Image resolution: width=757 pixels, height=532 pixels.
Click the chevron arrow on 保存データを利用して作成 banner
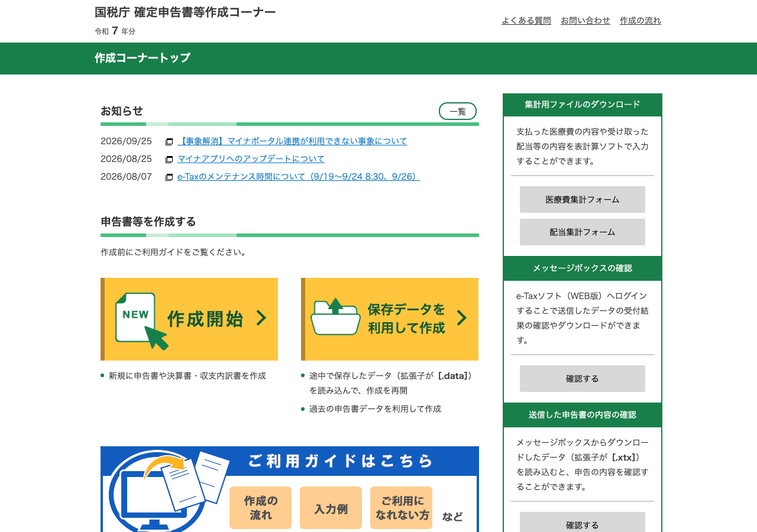pyautogui.click(x=462, y=318)
